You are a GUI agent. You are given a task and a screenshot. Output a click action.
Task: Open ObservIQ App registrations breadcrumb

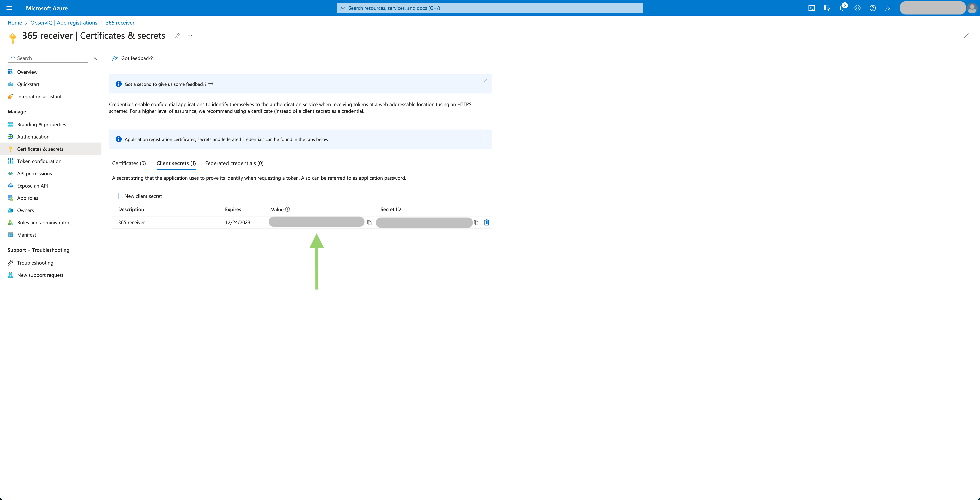[64, 23]
